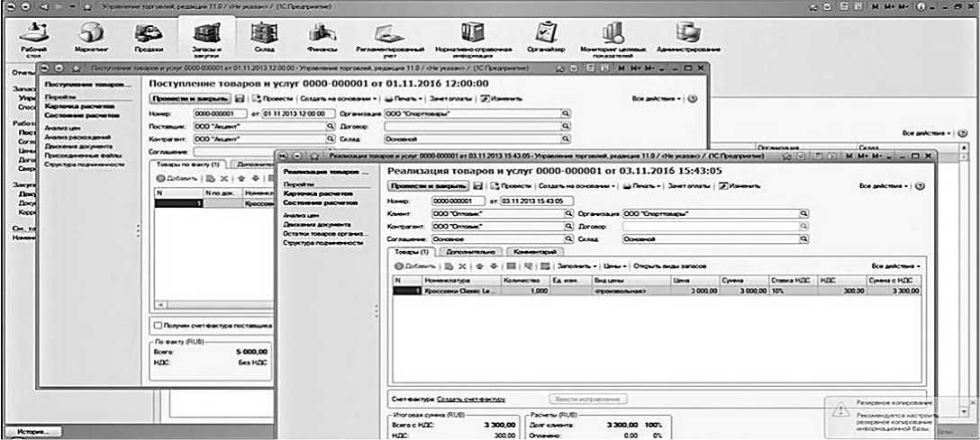Open Создать на основании dropdown in Реализация window

pyautogui.click(x=576, y=186)
